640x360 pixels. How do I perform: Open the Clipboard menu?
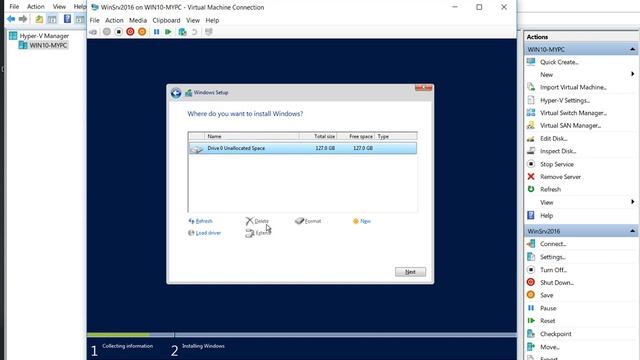[x=166, y=20]
